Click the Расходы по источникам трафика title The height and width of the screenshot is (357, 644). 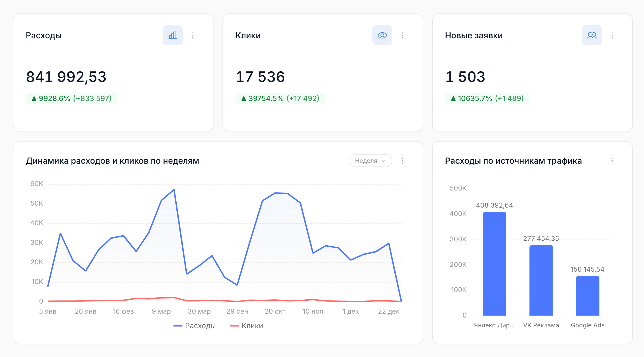coord(513,161)
